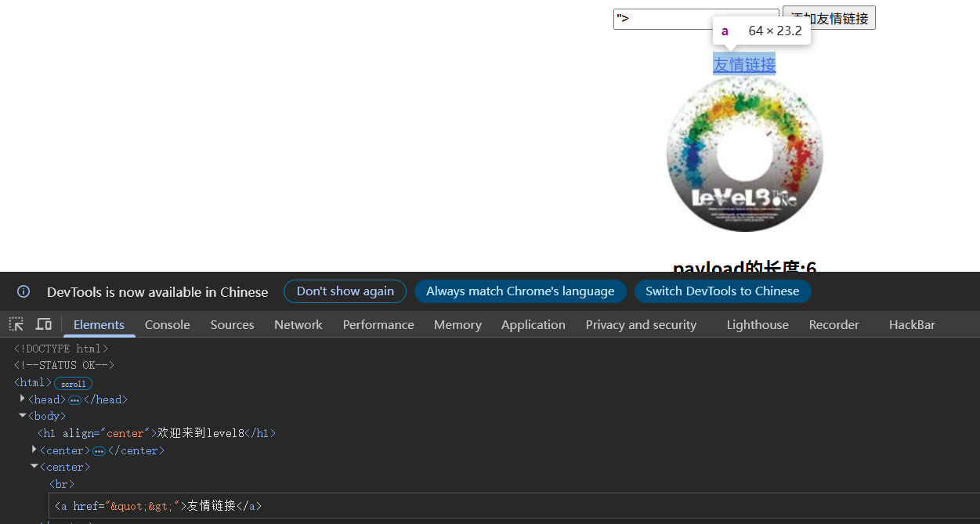Image resolution: width=980 pixels, height=524 pixels.
Task: Click the payload的长度:6 heading text
Action: click(x=744, y=266)
